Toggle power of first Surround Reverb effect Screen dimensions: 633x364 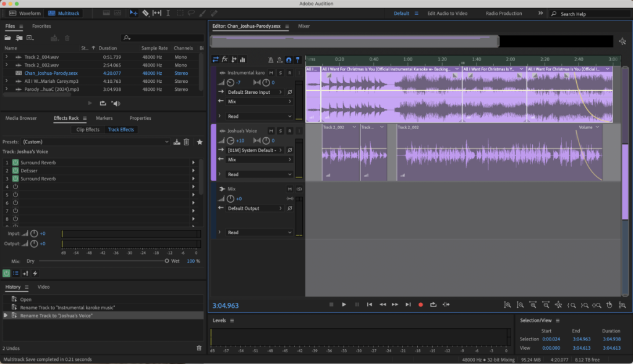[15, 163]
